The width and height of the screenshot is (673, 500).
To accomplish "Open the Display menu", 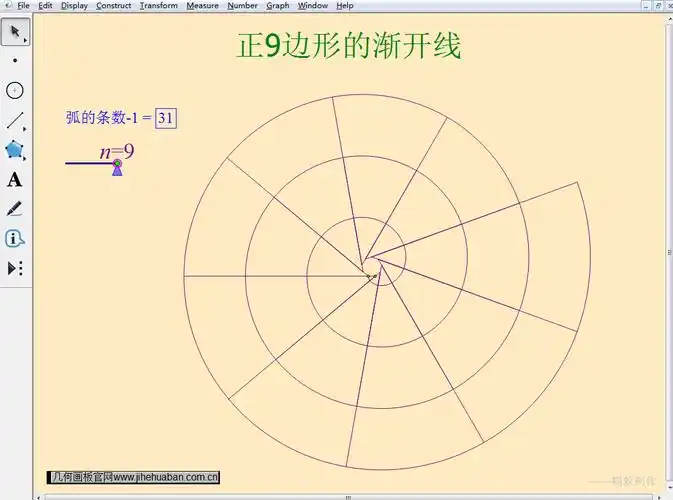I will pos(74,6).
